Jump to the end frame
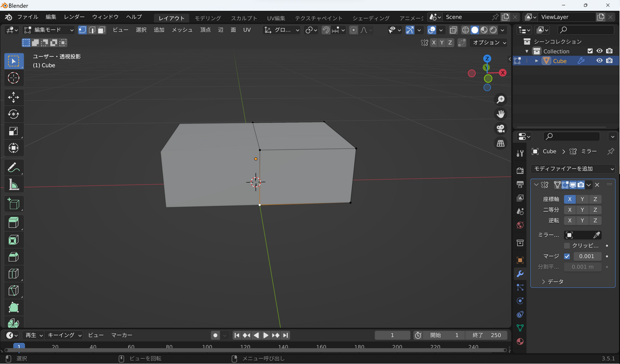The width and height of the screenshot is (620, 364). (x=286, y=335)
